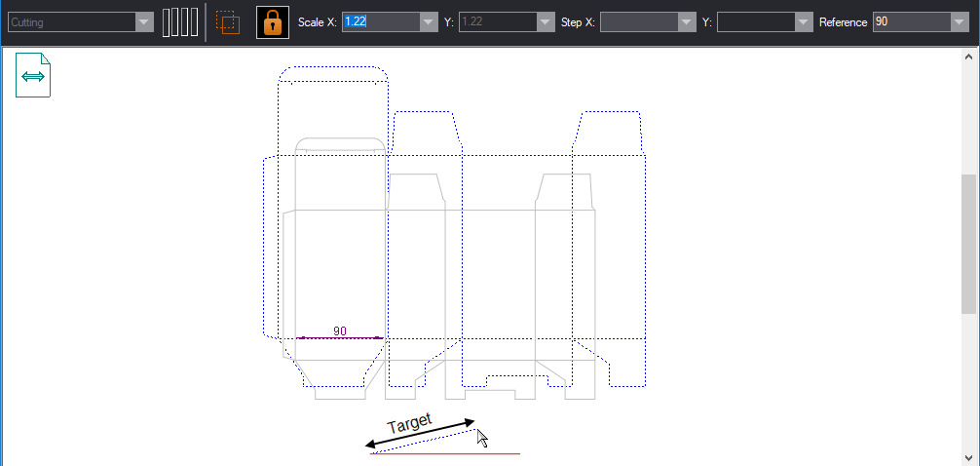The width and height of the screenshot is (980, 466).
Task: Expand the Scale X dropdown arrow
Action: pos(428,21)
